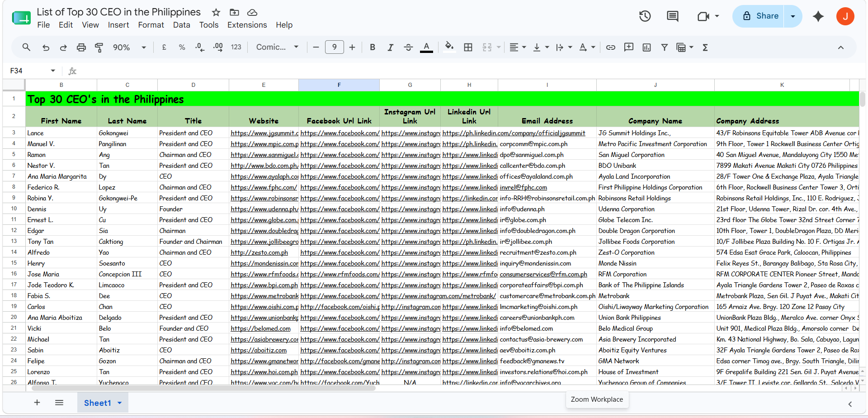Viewport: 868px width, 418px height.
Task: Activate the paint format tool
Action: 99,47
